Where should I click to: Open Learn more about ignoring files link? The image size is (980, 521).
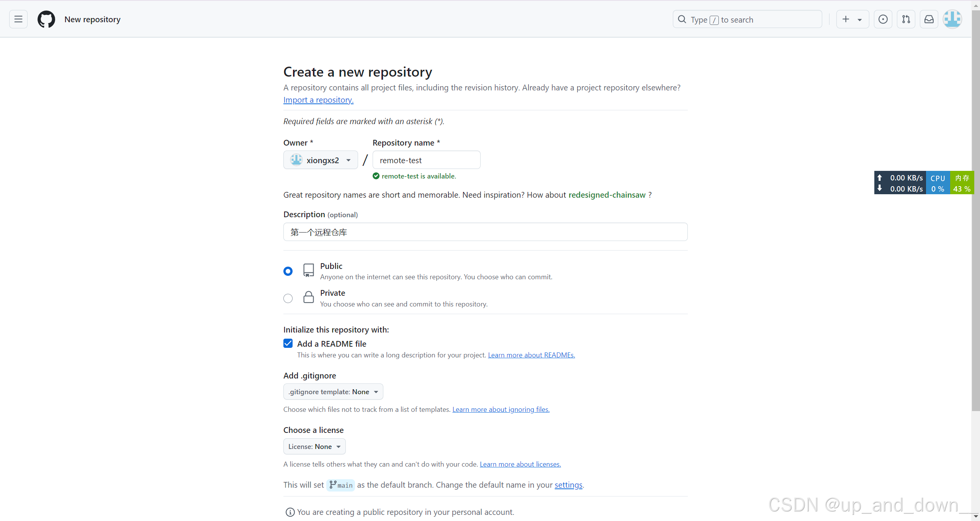coord(501,409)
